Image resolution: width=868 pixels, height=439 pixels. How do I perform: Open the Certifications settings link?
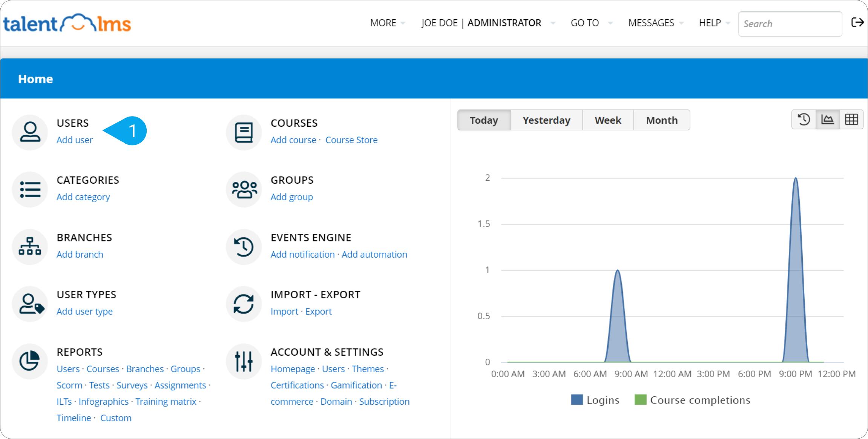tap(297, 385)
